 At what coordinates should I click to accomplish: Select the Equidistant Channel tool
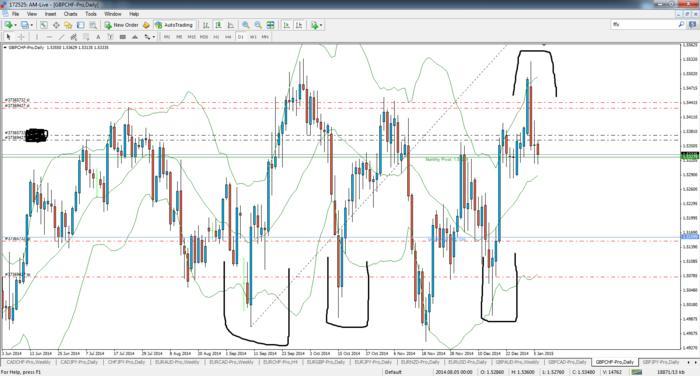coord(74,37)
